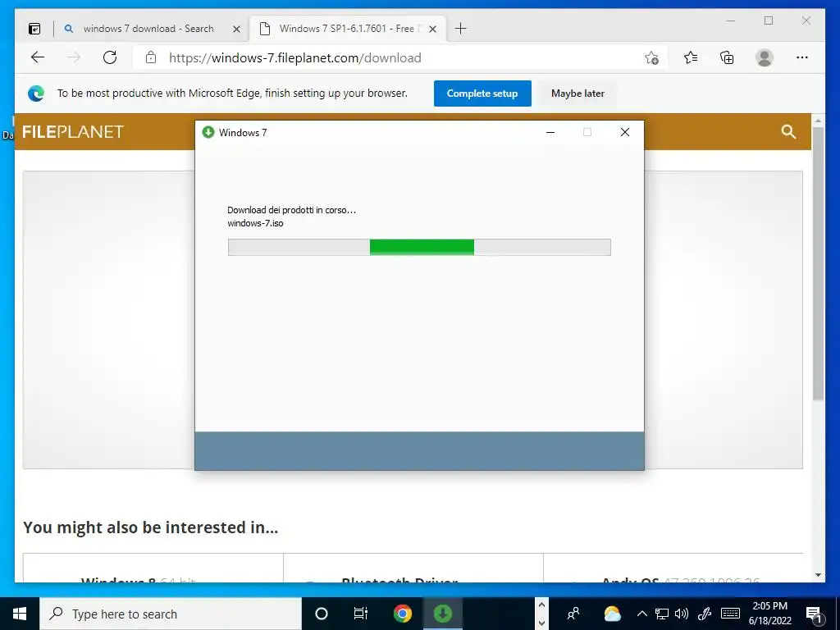The image size is (840, 630).
Task: Go forward using the arrow button
Action: (x=74, y=57)
